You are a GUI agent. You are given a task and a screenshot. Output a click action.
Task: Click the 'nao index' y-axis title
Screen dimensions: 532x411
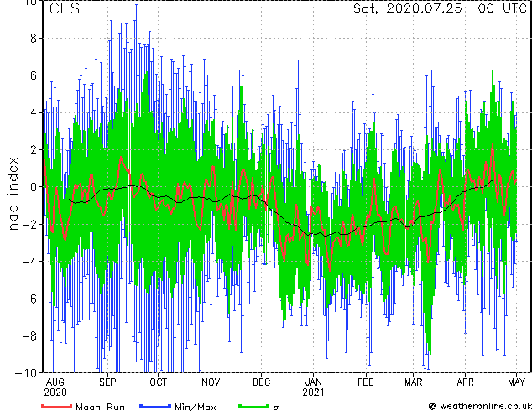pos(13,194)
